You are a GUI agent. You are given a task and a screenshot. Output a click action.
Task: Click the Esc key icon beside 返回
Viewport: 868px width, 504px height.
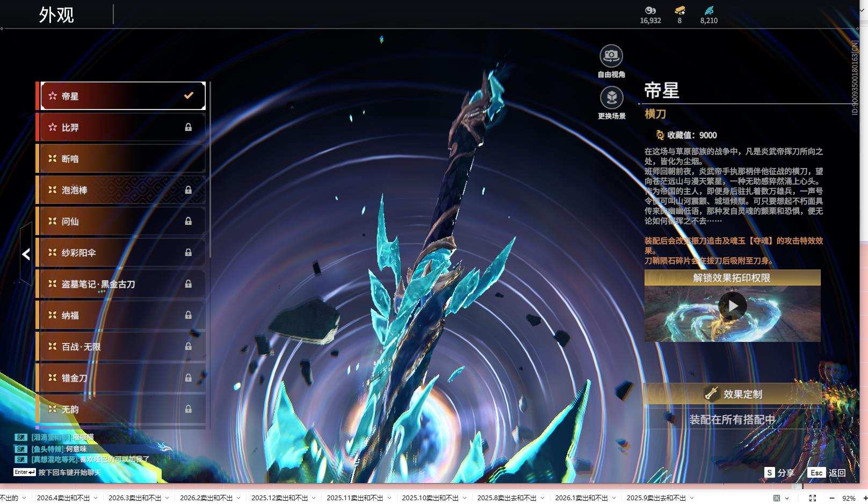click(x=816, y=472)
